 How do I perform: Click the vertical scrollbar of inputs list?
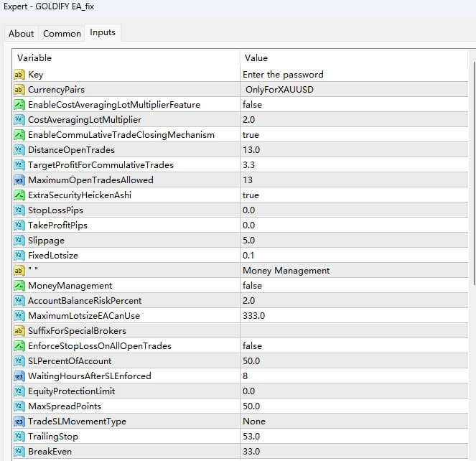click(x=474, y=173)
